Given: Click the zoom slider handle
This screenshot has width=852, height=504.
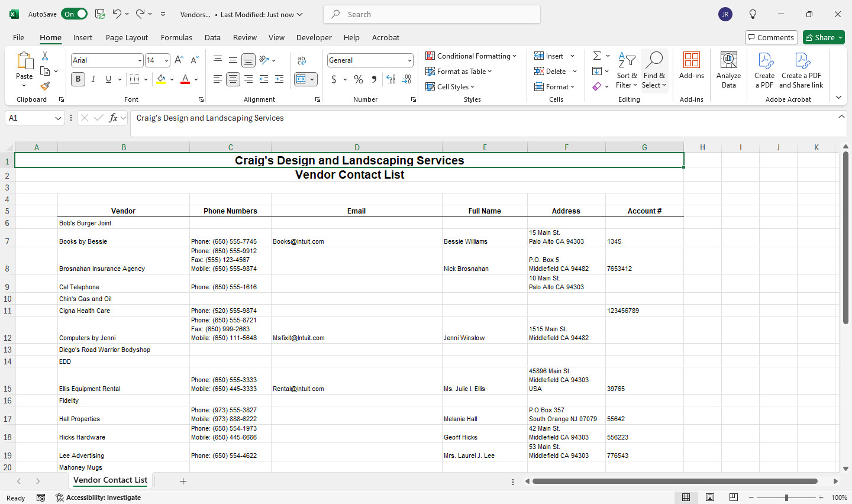Looking at the screenshot, I should click(x=786, y=497).
